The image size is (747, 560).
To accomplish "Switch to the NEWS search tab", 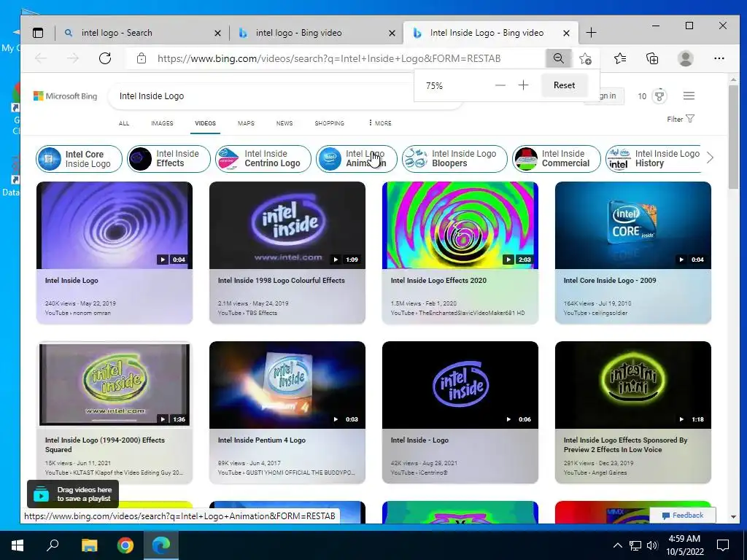I will click(285, 123).
